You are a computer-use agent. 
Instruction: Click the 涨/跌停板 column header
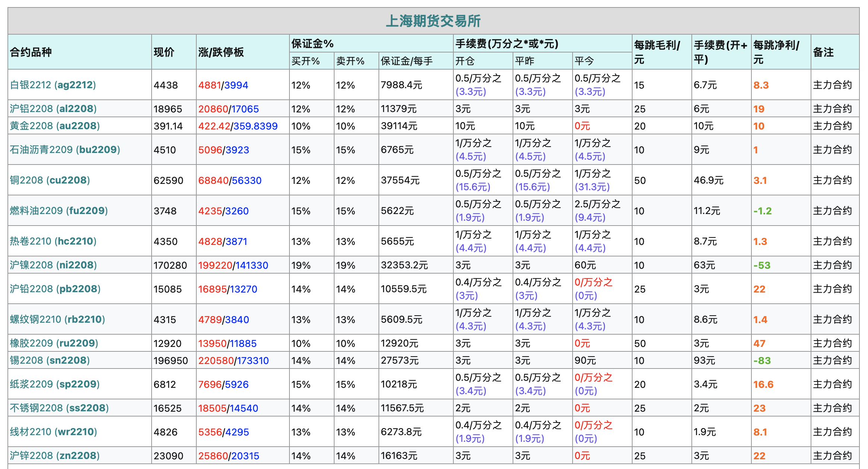tap(221, 52)
